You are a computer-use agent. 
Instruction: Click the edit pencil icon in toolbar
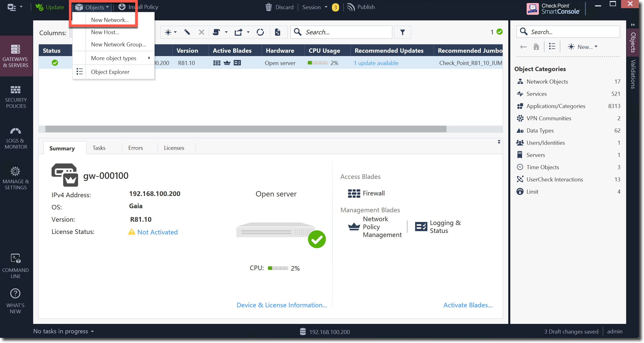[187, 32]
